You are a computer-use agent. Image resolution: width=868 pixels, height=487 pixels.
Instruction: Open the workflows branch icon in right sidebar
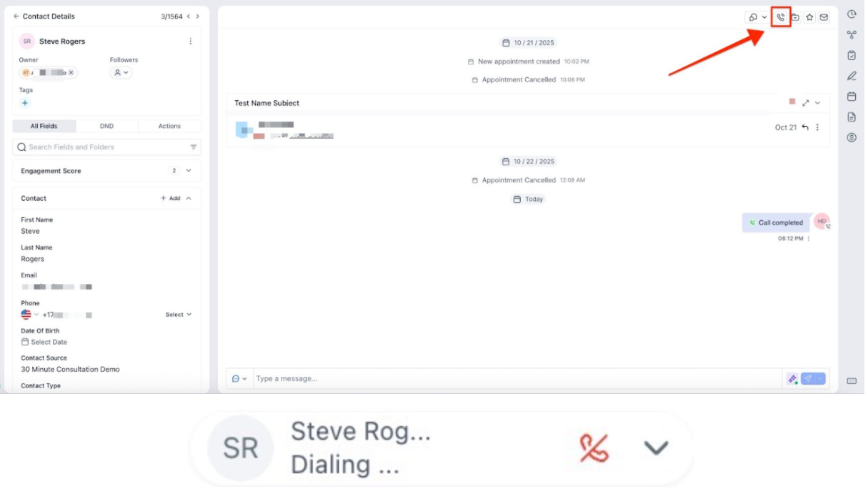[852, 34]
